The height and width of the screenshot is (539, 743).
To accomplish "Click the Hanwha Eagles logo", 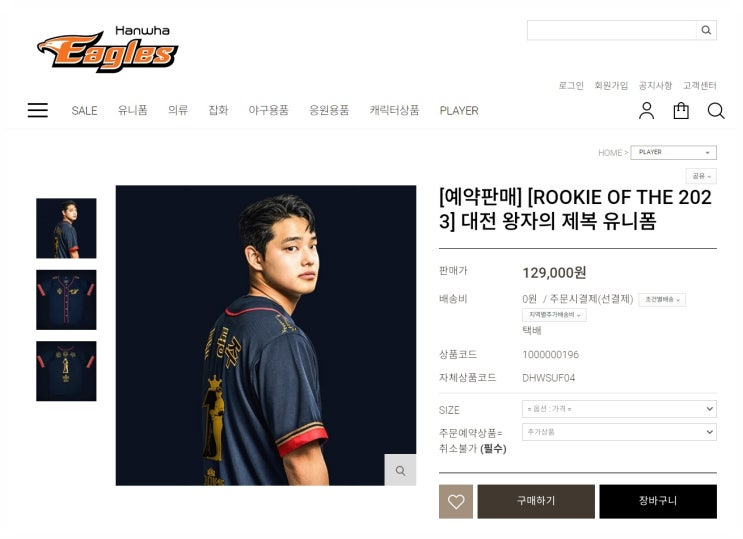I will pos(108,49).
